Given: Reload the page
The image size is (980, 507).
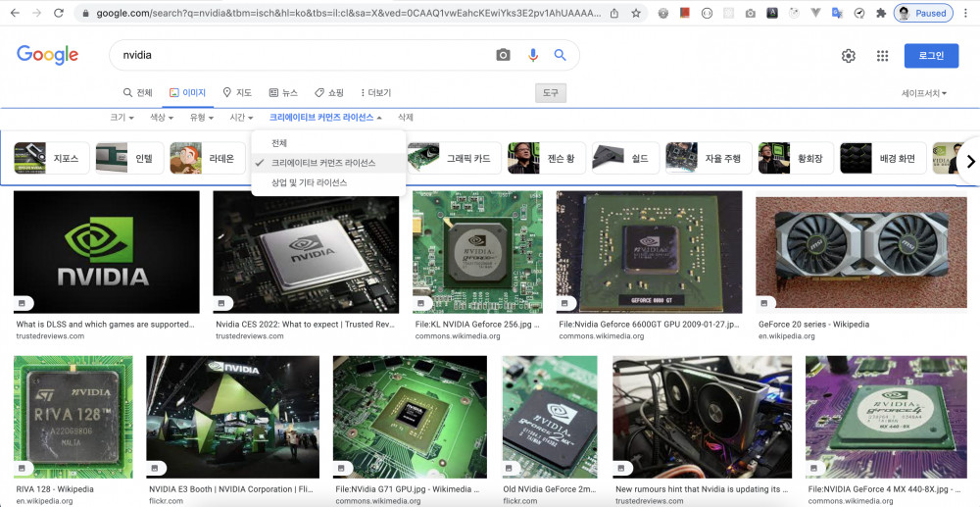Looking at the screenshot, I should click(58, 13).
